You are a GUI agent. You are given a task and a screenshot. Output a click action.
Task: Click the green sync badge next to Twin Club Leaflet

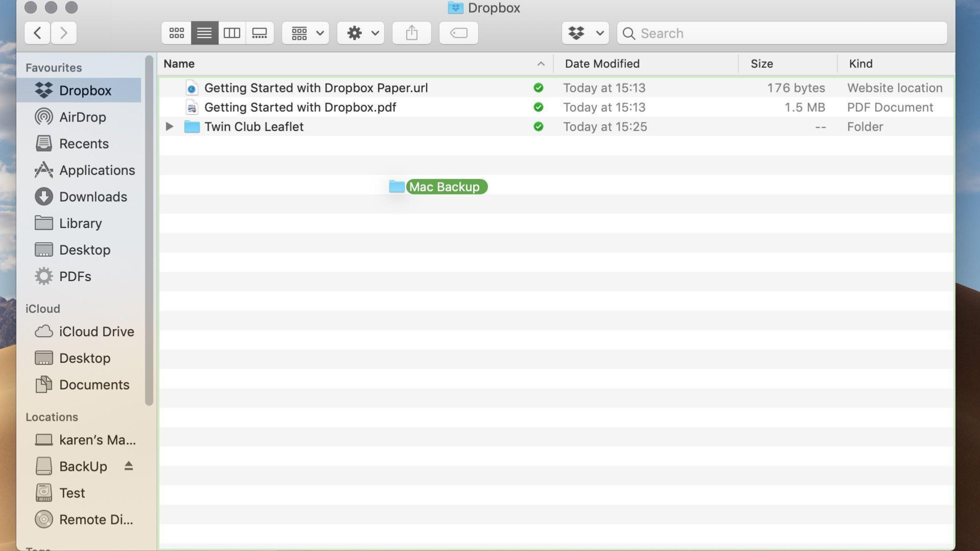tap(538, 127)
